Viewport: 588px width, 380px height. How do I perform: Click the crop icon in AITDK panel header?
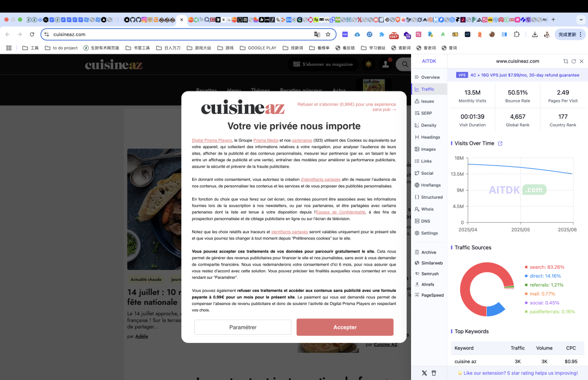566,61
